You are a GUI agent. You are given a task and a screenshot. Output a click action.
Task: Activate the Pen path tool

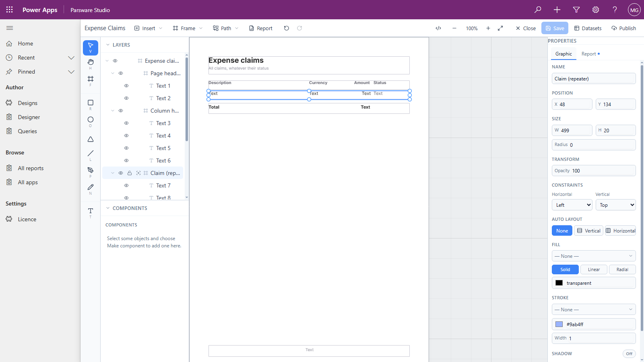click(x=91, y=172)
